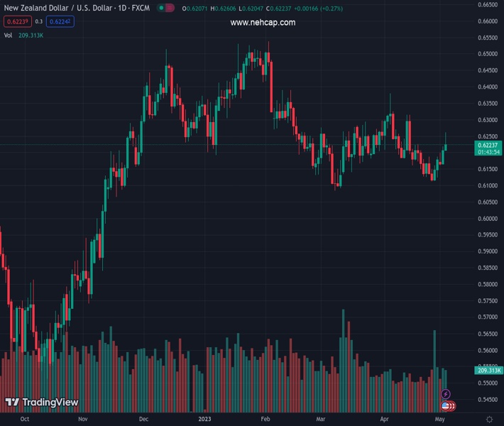
Task: Select the Oct marker on the time axis
Action: pos(25,420)
